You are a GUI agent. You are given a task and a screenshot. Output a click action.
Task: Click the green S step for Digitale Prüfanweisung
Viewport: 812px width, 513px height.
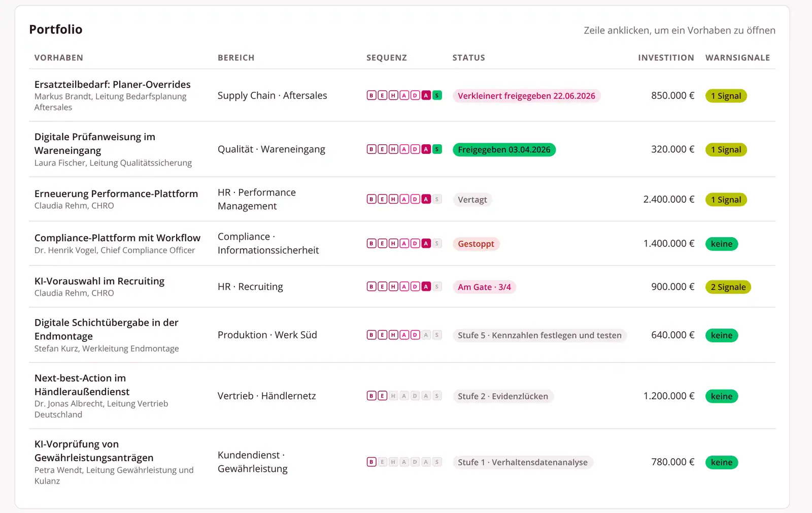coord(437,149)
